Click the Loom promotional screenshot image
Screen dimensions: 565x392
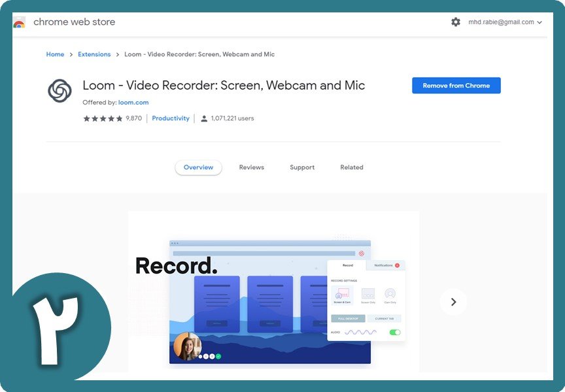coord(273,291)
